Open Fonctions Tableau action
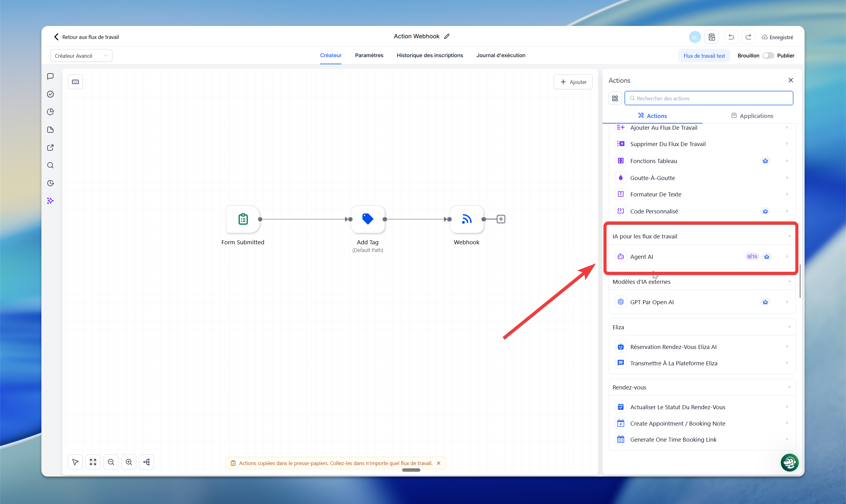846x504 pixels. click(x=702, y=161)
